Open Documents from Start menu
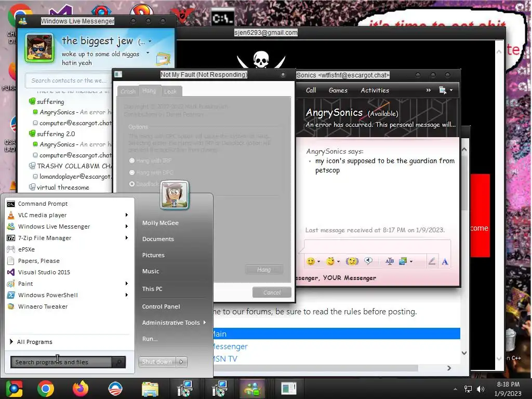 click(x=158, y=239)
